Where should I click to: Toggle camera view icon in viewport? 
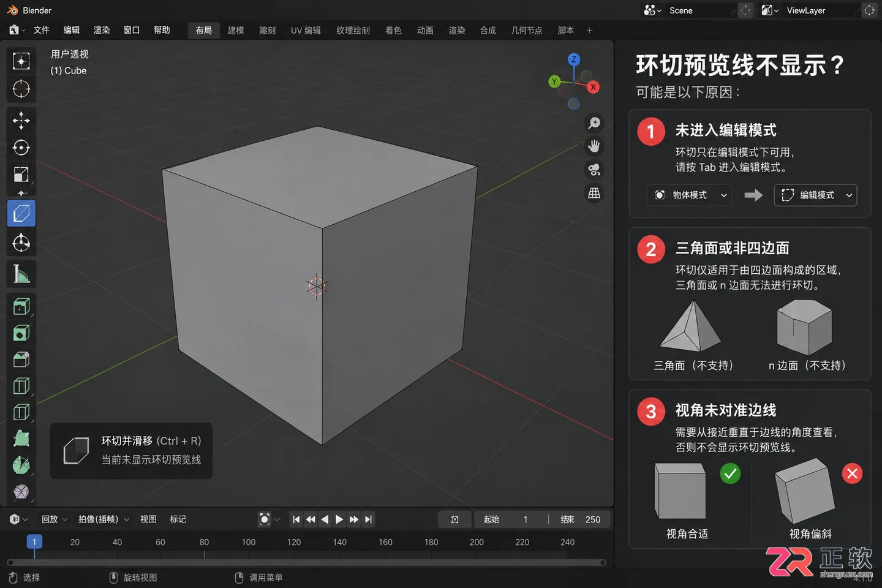tap(594, 170)
